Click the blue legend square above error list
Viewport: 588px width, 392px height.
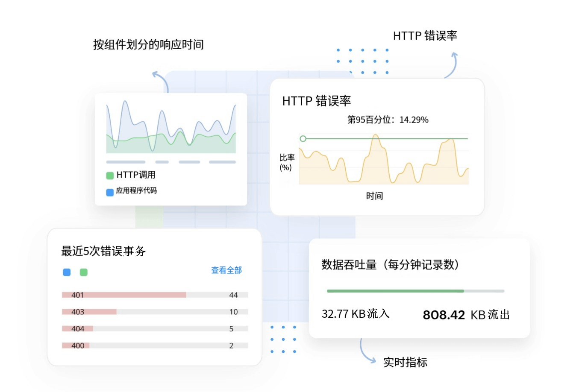tap(66, 272)
